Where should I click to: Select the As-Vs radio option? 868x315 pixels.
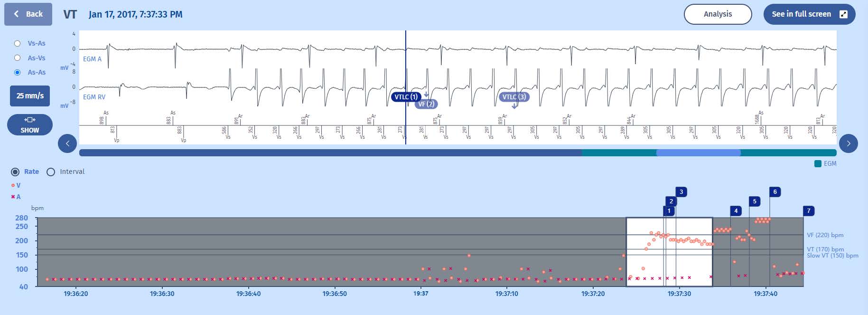pyautogui.click(x=18, y=58)
